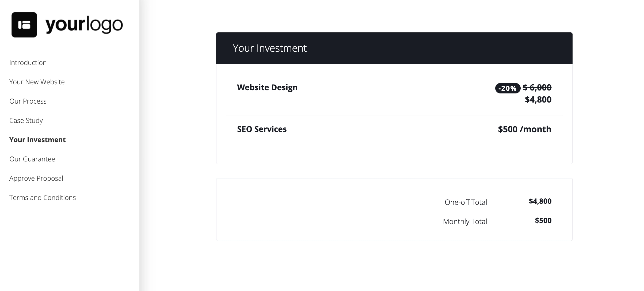This screenshot has width=644, height=291.
Task: Select the SEO Services line item
Action: point(262,129)
